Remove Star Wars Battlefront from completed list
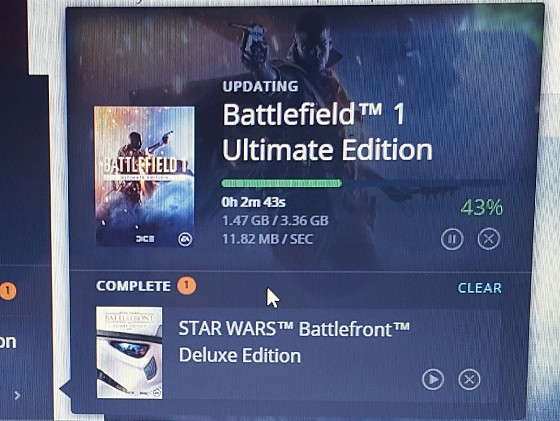 [469, 379]
